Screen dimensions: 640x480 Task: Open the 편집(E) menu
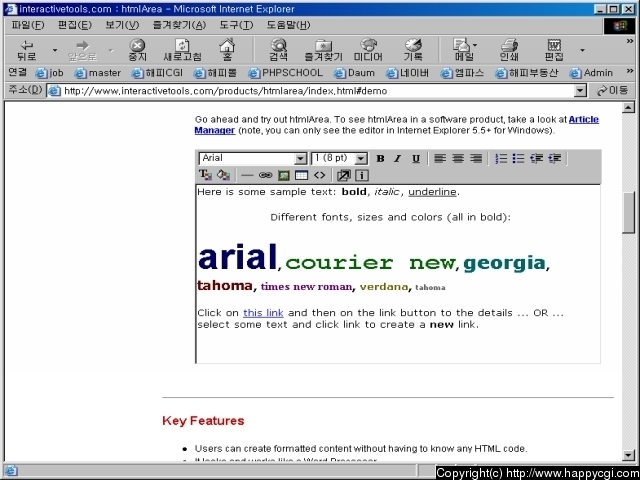point(75,25)
